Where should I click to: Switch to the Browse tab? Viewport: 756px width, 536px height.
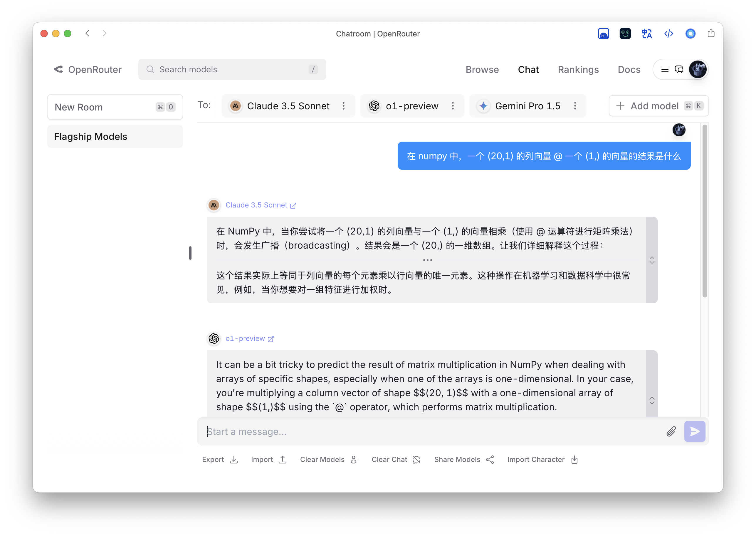tap(482, 70)
